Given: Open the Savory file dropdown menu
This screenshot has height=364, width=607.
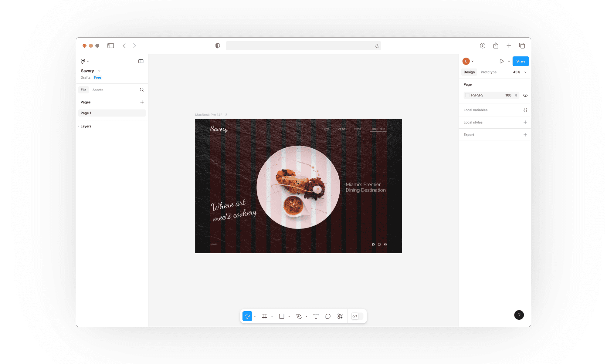Looking at the screenshot, I should (99, 71).
